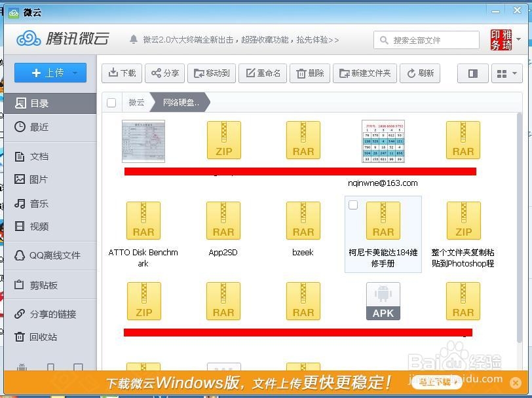Click the 下载 download toolbar button

point(122,73)
